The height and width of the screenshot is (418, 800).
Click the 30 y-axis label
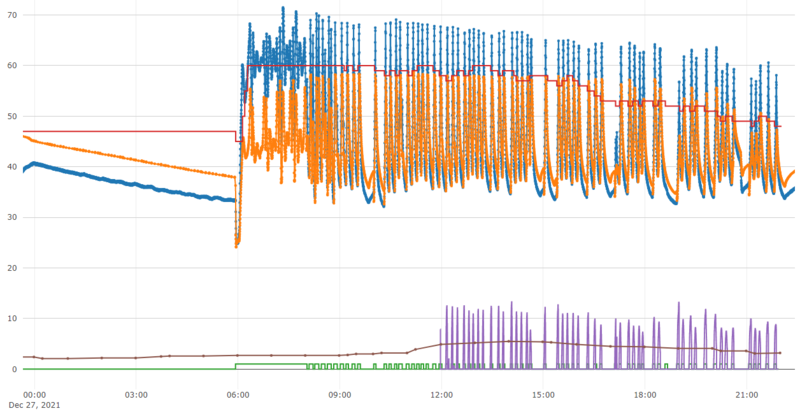coord(12,217)
